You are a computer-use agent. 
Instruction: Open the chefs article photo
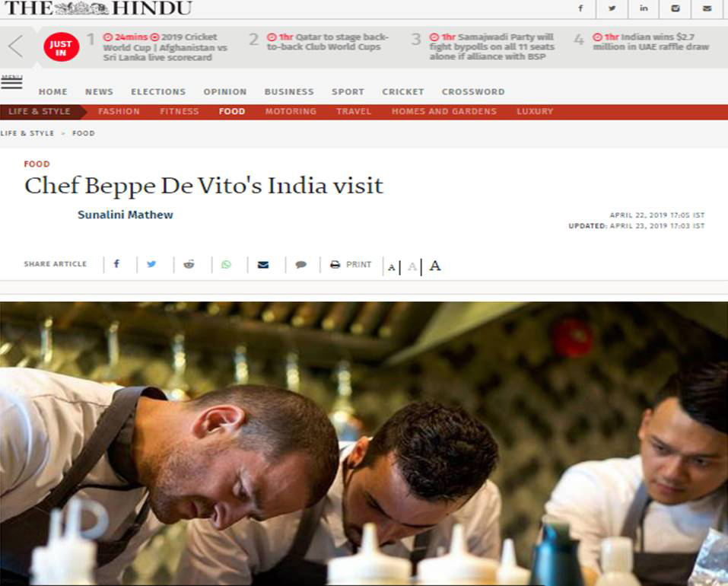point(364,444)
